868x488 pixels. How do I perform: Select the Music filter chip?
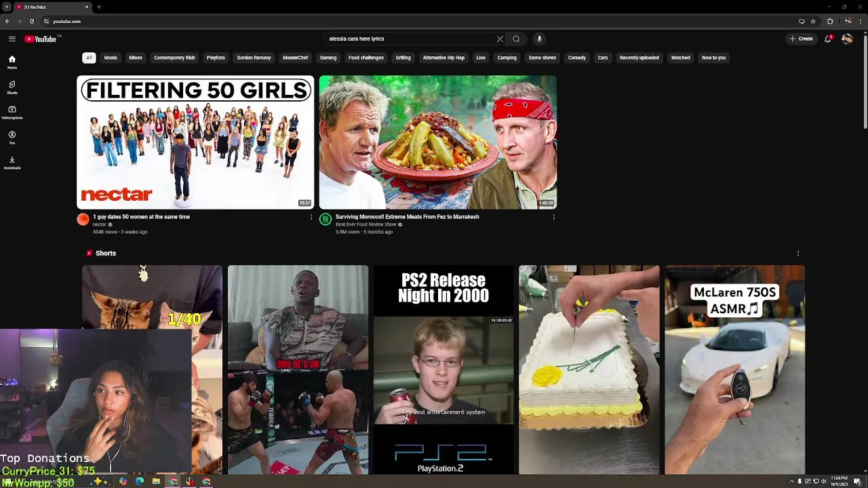111,58
